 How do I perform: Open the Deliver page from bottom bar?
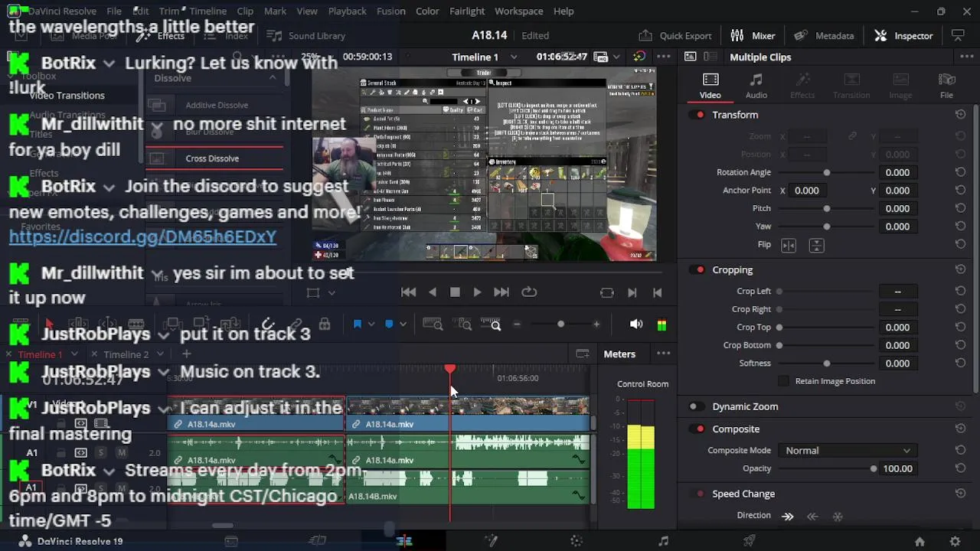coord(750,541)
